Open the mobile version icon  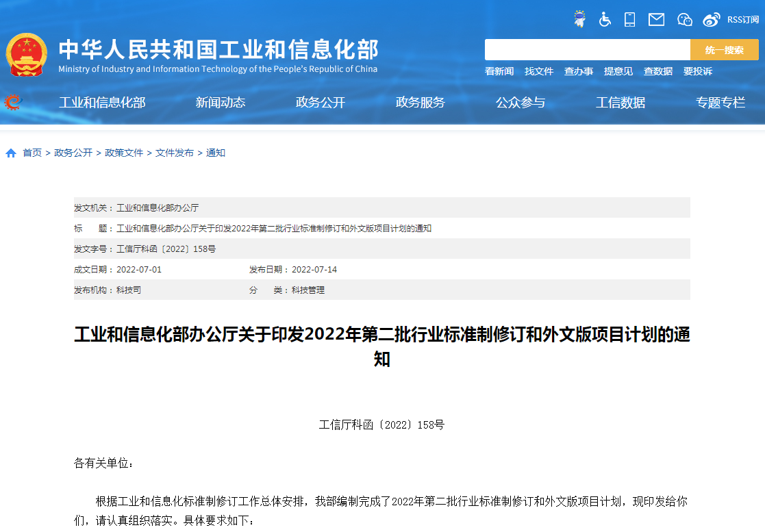coord(630,20)
